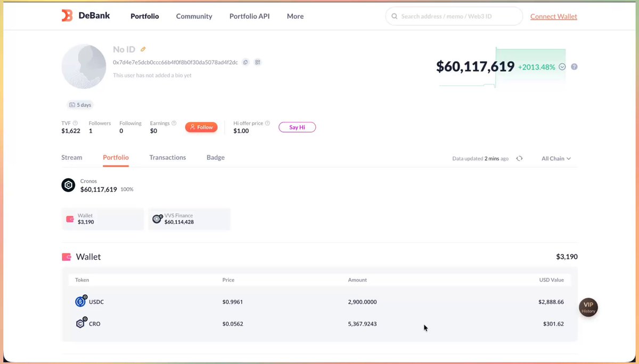The width and height of the screenshot is (639, 364).
Task: Open help icon beside net worth
Action: [574, 67]
